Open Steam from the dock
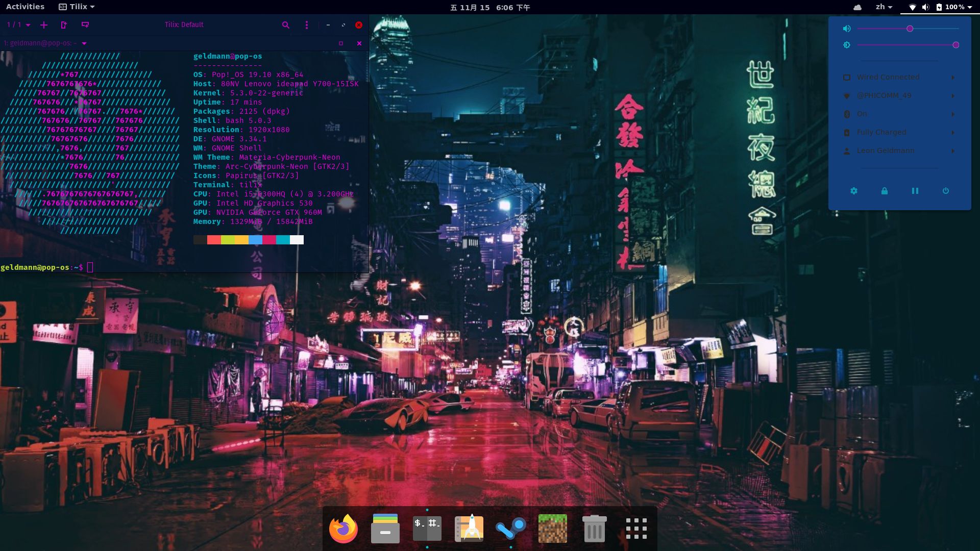Image resolution: width=980 pixels, height=551 pixels. point(510,529)
